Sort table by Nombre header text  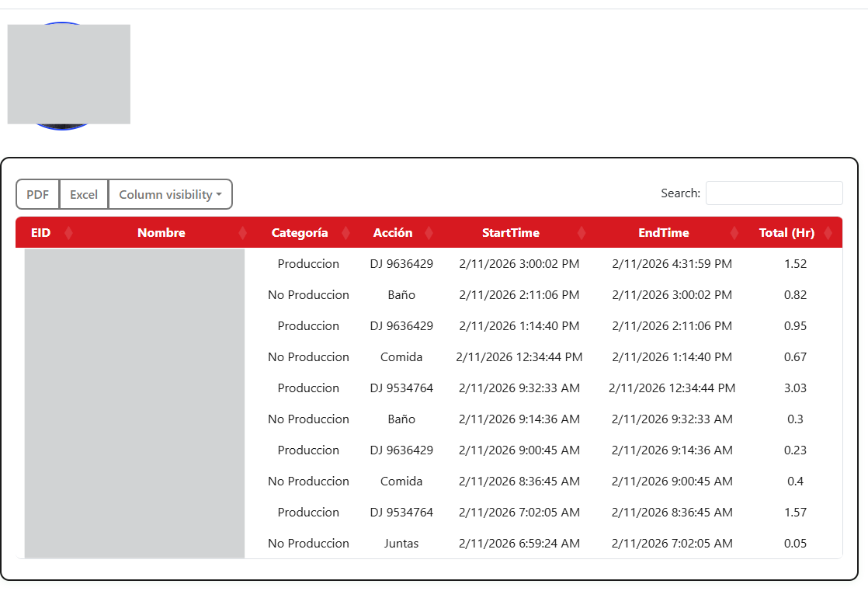coord(161,233)
